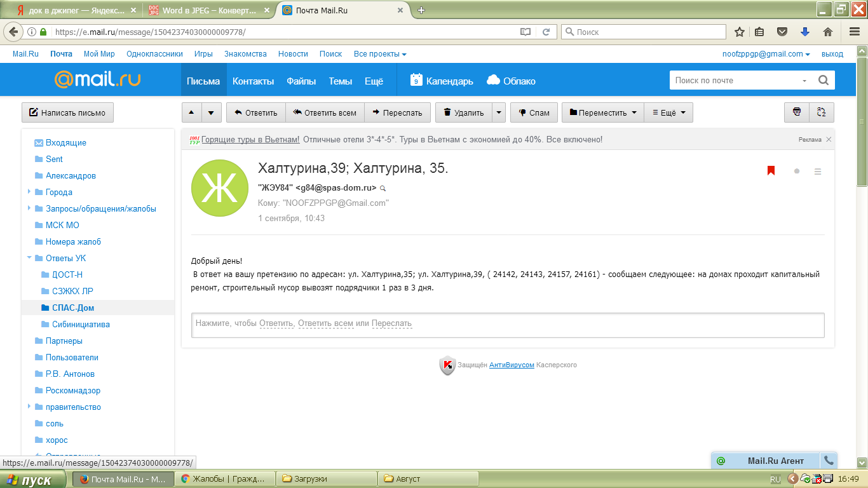Viewport: 868px width, 488px height.
Task: Click the print message icon
Action: pyautogui.click(x=796, y=112)
